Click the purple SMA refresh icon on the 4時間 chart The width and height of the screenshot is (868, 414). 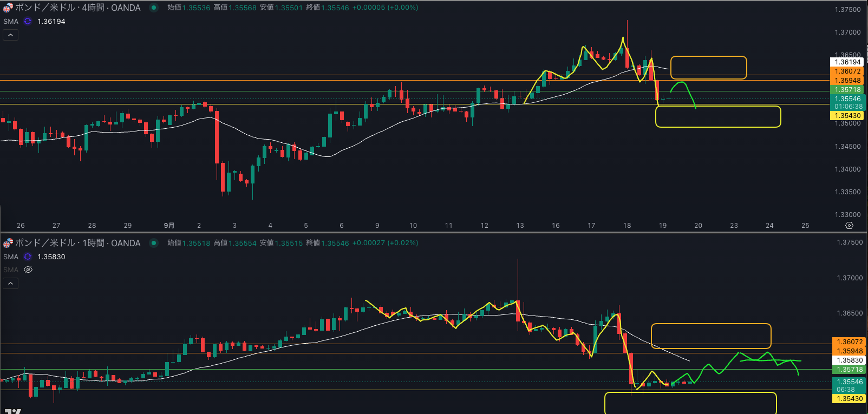pyautogui.click(x=28, y=22)
